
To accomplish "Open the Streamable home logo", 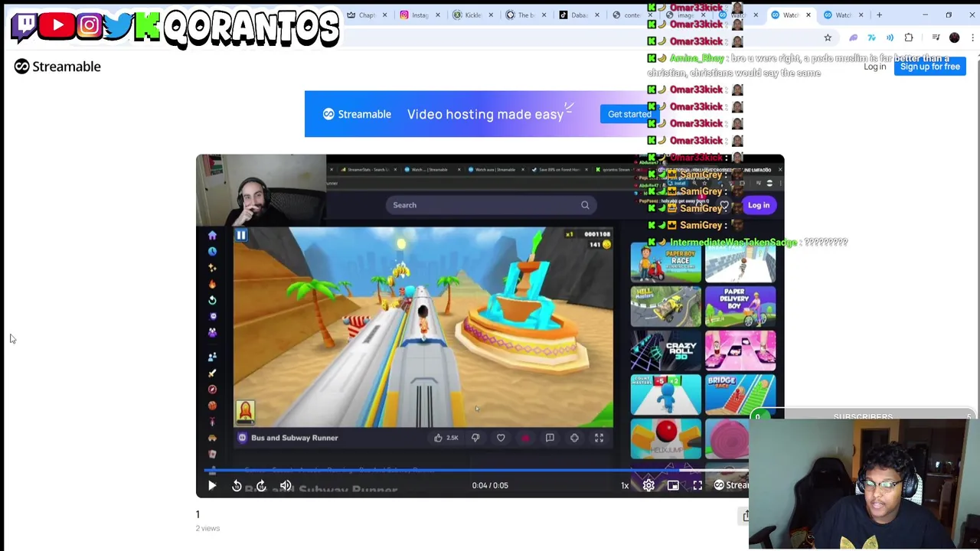I will [x=57, y=67].
